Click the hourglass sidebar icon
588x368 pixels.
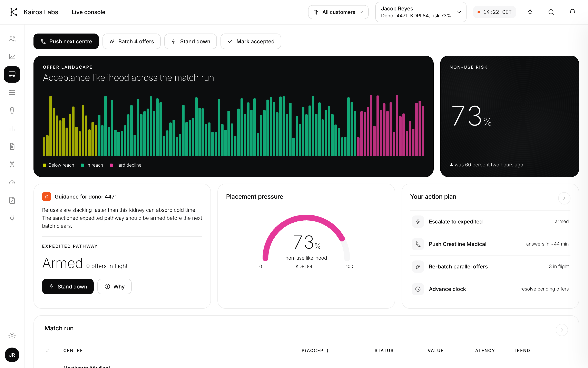coord(12,164)
